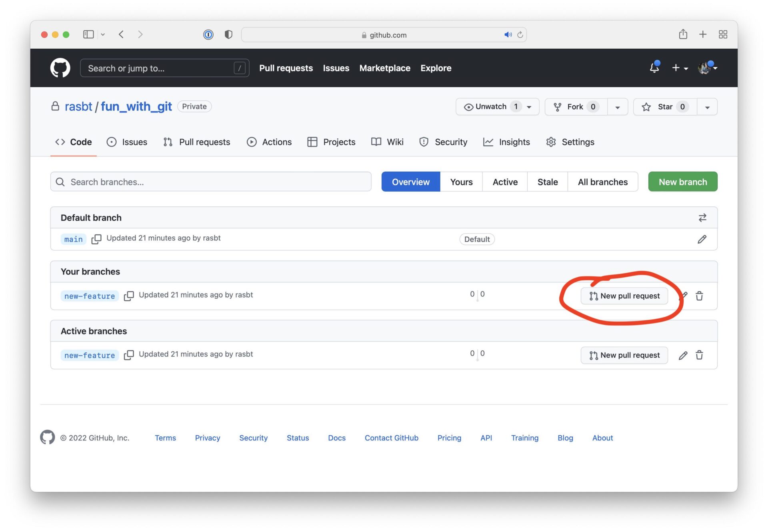Open Safari sidebar chevron dropdown
This screenshot has height=532, width=768.
tap(103, 34)
